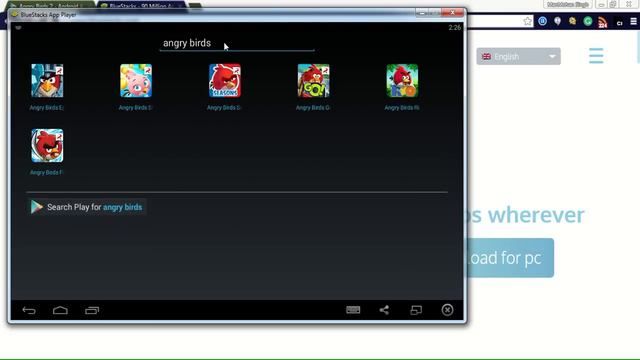Bookmark the page with the star icon
Screen dimensions: 640x360
(527, 21)
